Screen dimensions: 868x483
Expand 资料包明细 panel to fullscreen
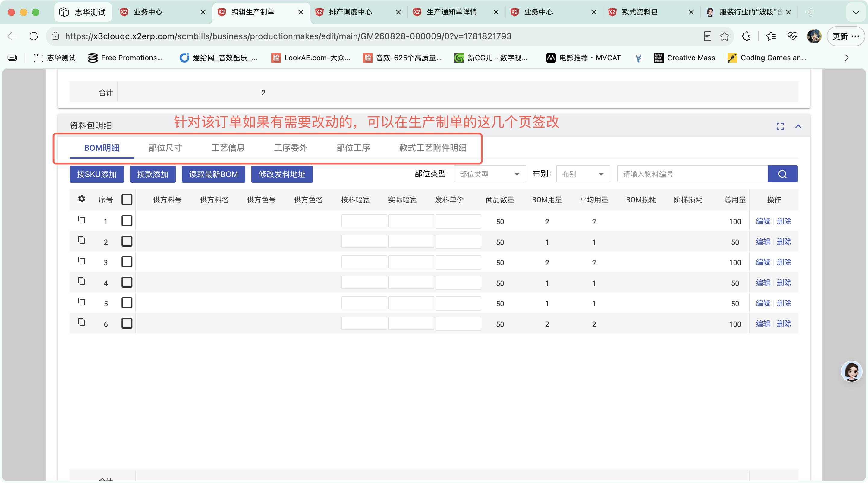[x=780, y=126]
